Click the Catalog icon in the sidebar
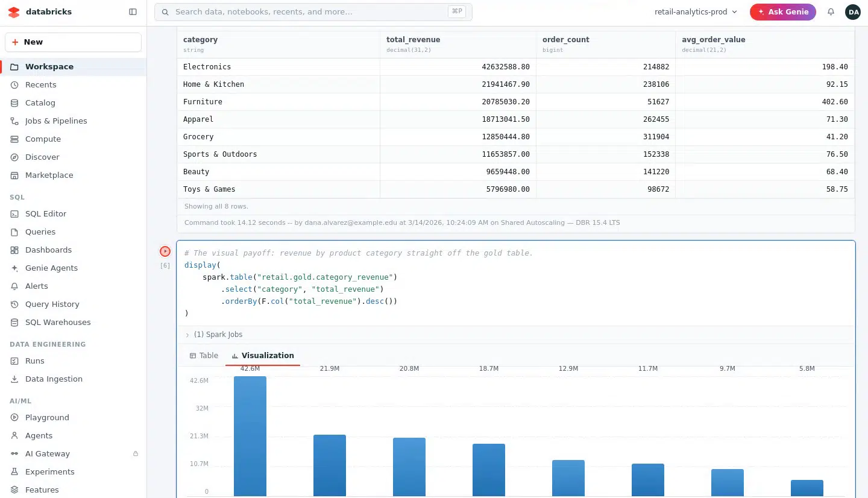 14,103
